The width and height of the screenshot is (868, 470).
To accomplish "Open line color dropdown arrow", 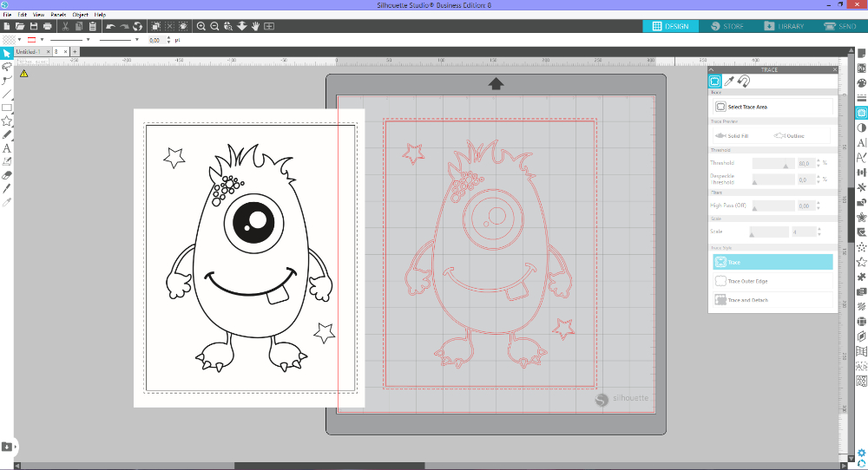I will coord(42,40).
